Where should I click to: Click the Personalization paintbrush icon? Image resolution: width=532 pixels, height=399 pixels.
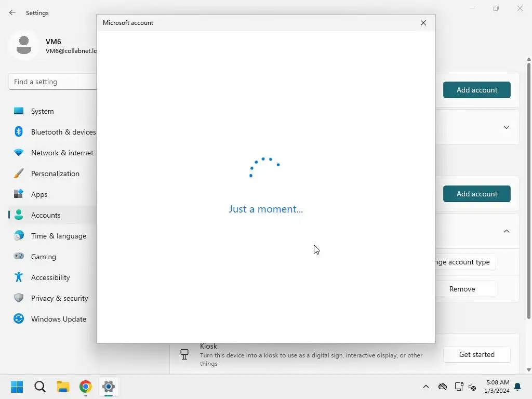pos(19,173)
